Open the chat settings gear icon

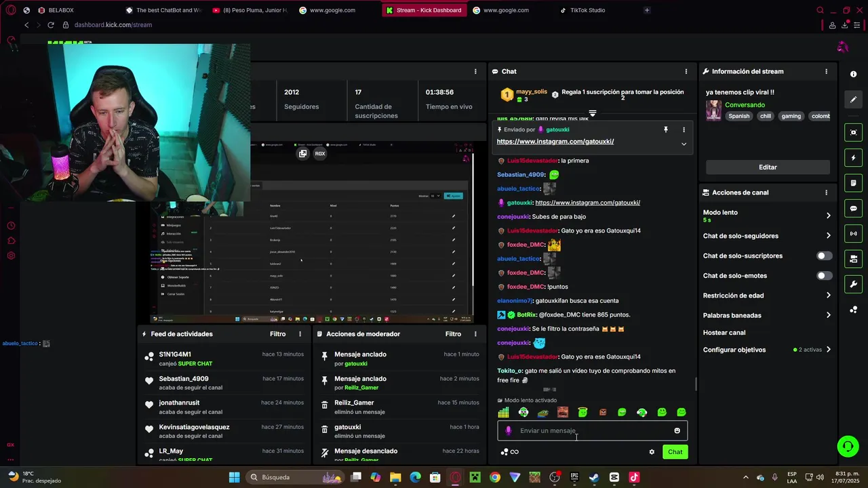click(652, 452)
